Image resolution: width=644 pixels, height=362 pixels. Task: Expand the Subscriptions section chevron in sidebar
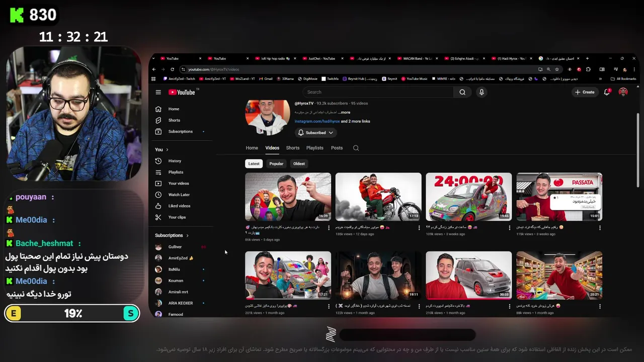point(187,235)
